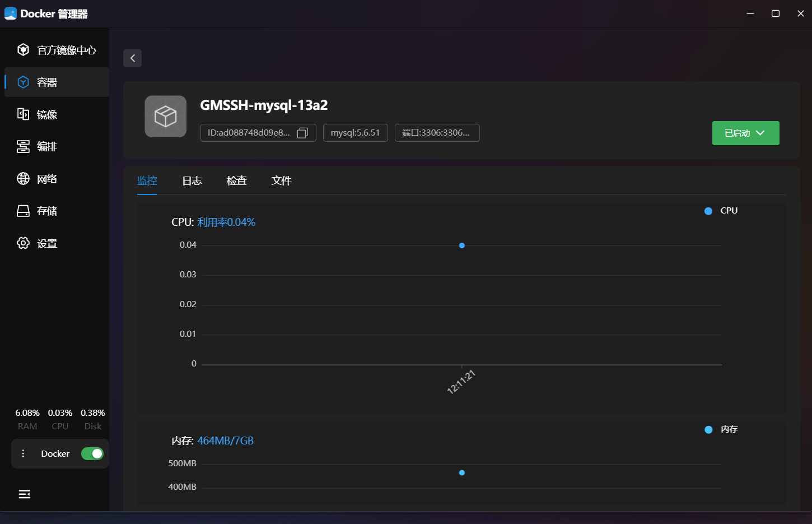The width and height of the screenshot is (812, 524).
Task: Toggle the CPU legend series dot
Action: click(708, 211)
